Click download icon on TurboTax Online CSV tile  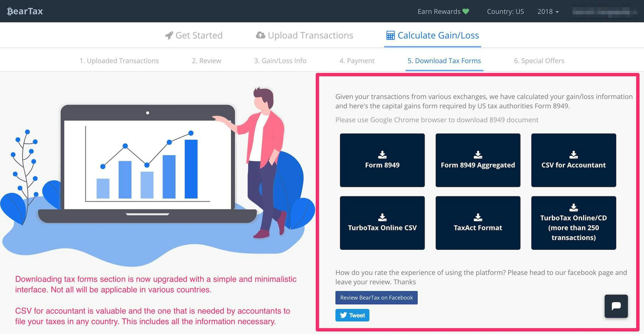pyautogui.click(x=382, y=217)
